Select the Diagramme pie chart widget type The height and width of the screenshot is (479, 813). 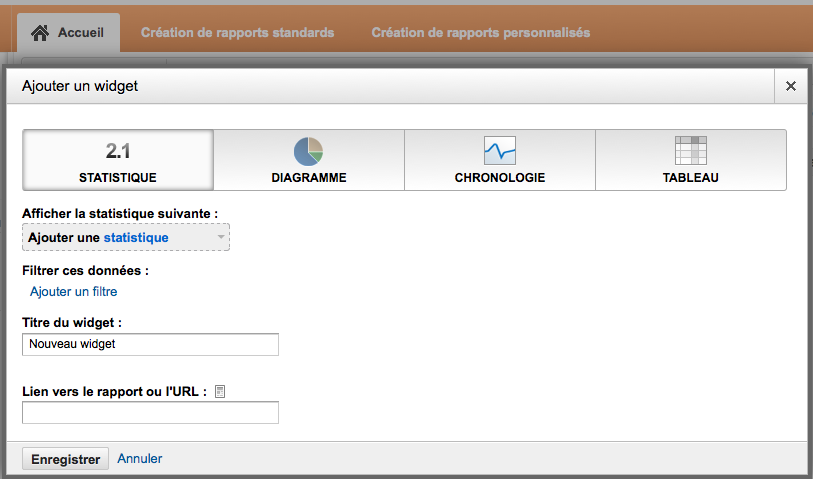click(x=309, y=160)
